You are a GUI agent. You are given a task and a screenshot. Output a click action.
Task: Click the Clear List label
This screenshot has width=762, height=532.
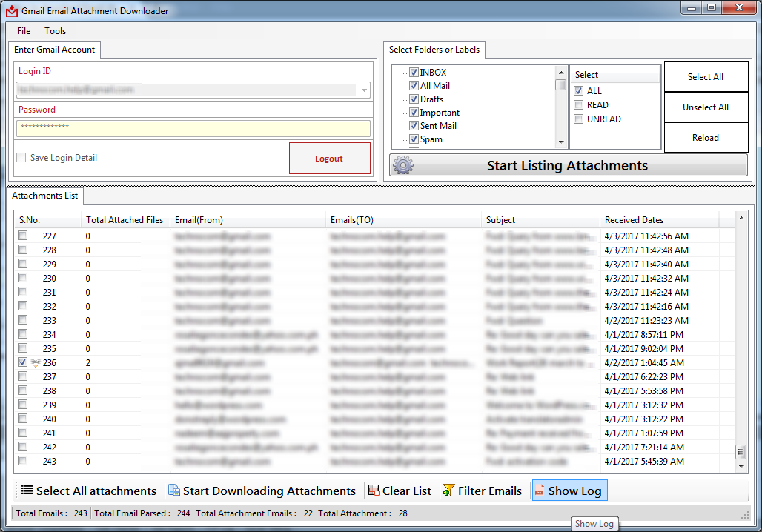[x=407, y=491]
